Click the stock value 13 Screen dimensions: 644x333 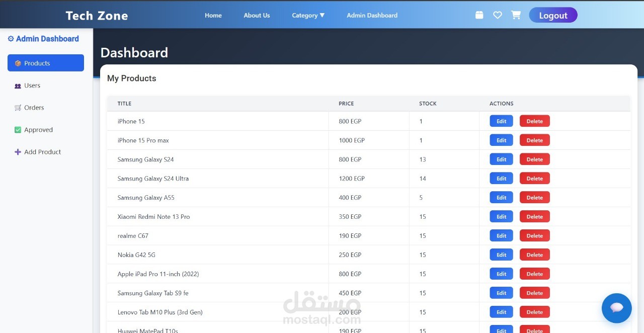coord(423,159)
